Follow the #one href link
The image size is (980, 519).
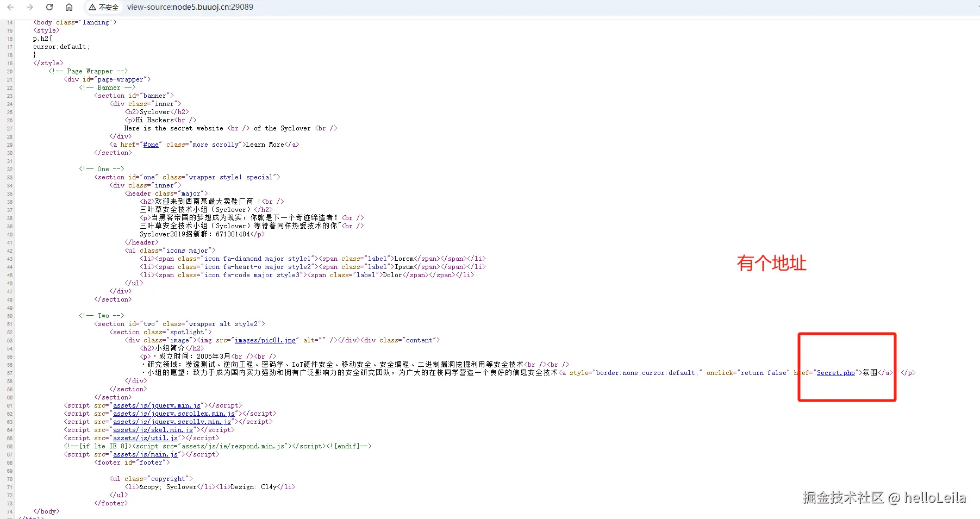pos(151,145)
